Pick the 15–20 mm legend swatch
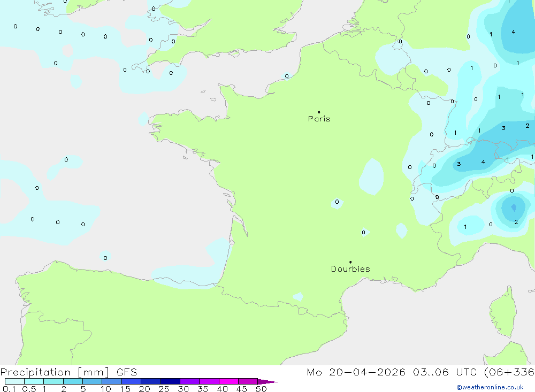This screenshot has width=535, height=392. 132,381
